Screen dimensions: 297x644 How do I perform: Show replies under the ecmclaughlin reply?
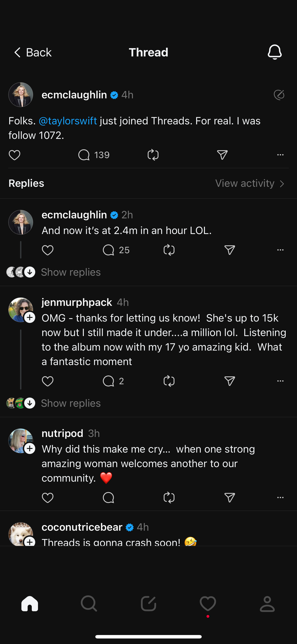tap(70, 272)
